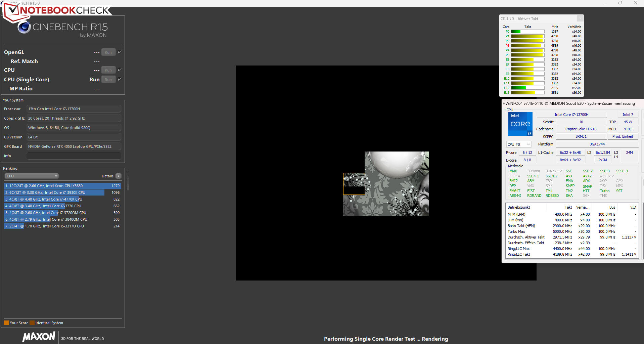Click the empty Info field
644x344 pixels.
click(74, 156)
